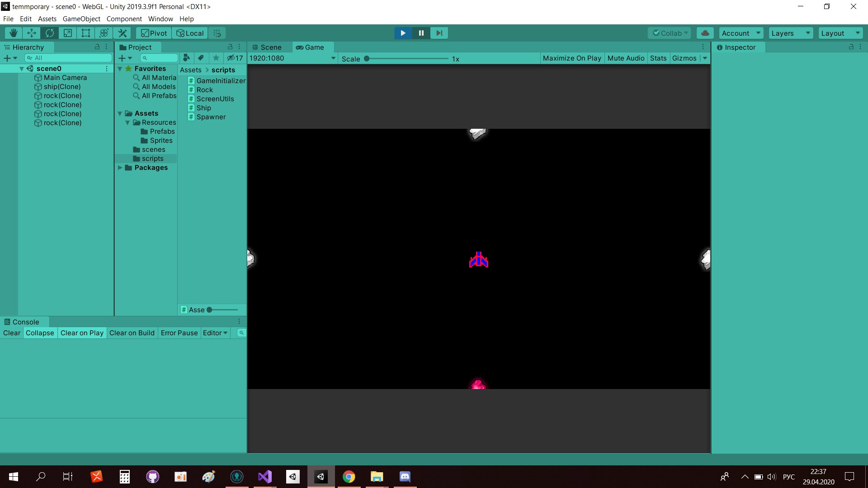Open the Window menu
Image resolution: width=868 pixels, height=488 pixels.
click(x=160, y=19)
